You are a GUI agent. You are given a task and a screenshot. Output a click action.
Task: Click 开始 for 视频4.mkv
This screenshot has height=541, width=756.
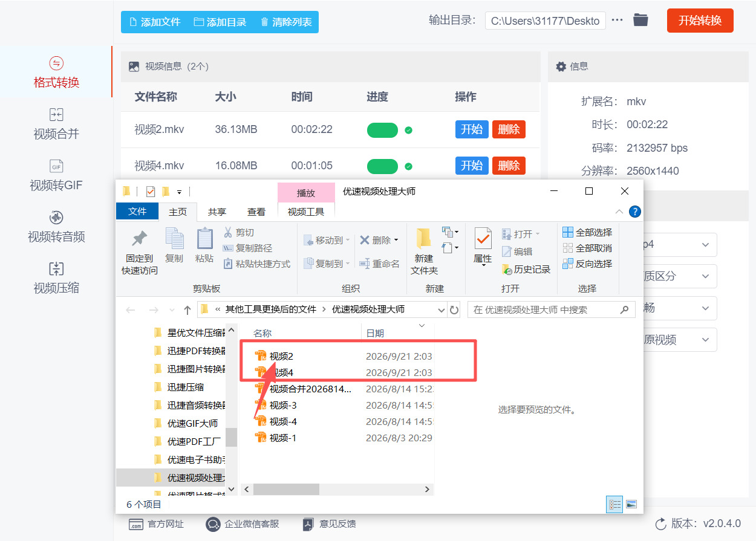click(472, 166)
